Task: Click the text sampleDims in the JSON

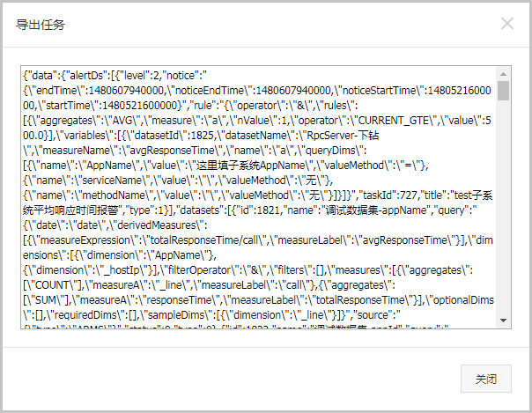Action: click(x=176, y=315)
